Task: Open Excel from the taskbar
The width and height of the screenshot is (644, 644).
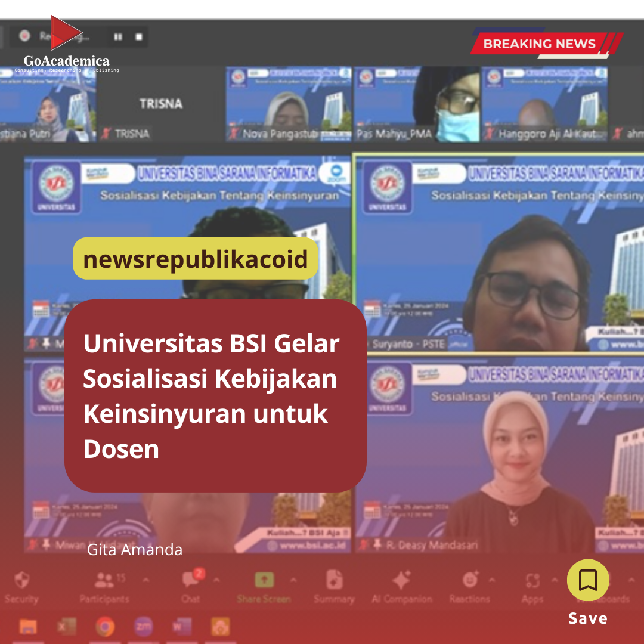Action: (x=67, y=627)
